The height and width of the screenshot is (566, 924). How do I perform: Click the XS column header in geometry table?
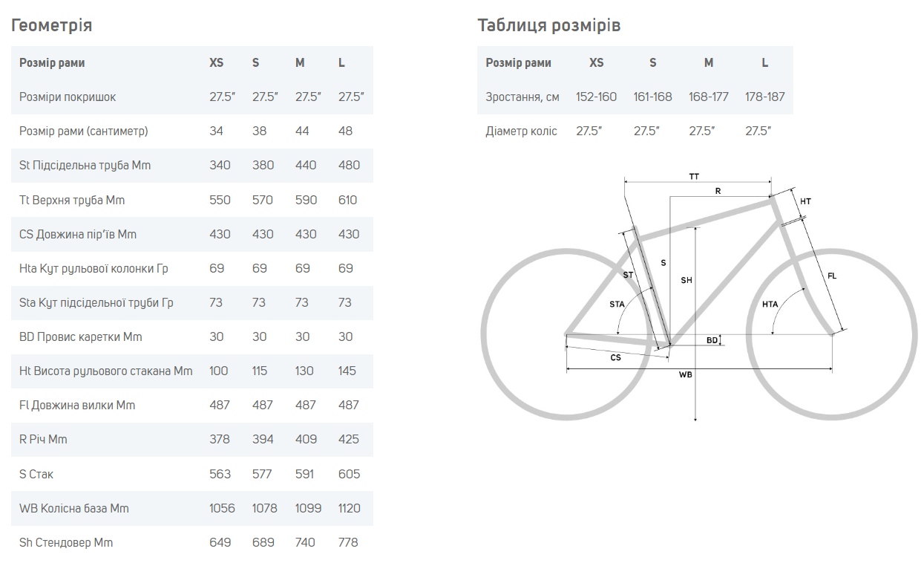point(217,63)
